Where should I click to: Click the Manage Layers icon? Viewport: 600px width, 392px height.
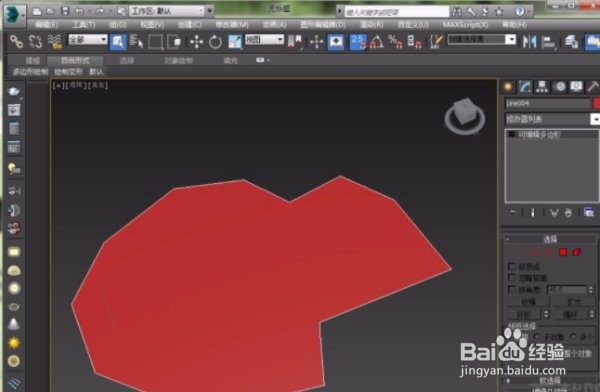[x=571, y=41]
